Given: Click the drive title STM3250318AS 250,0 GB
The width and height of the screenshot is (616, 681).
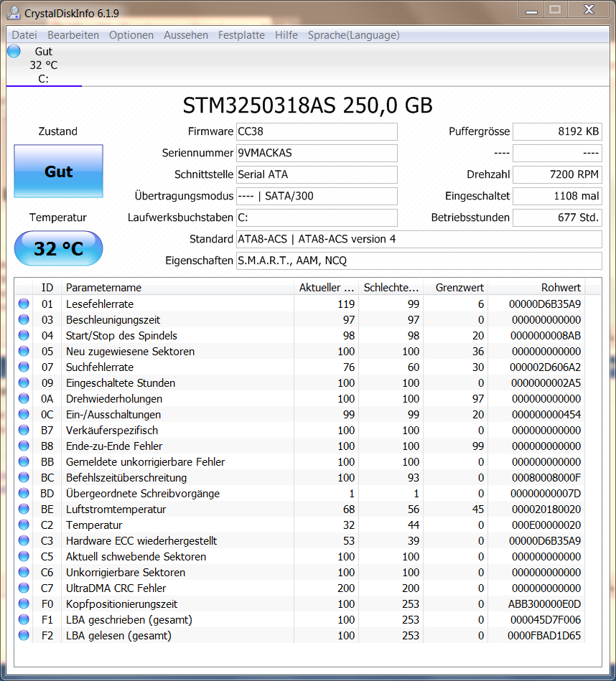Looking at the screenshot, I should click(x=307, y=105).
